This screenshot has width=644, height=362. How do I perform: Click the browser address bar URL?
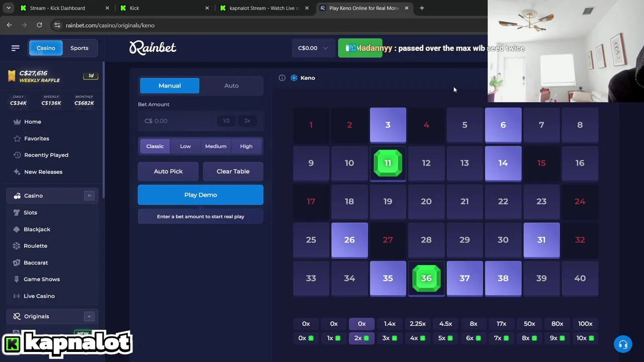110,25
